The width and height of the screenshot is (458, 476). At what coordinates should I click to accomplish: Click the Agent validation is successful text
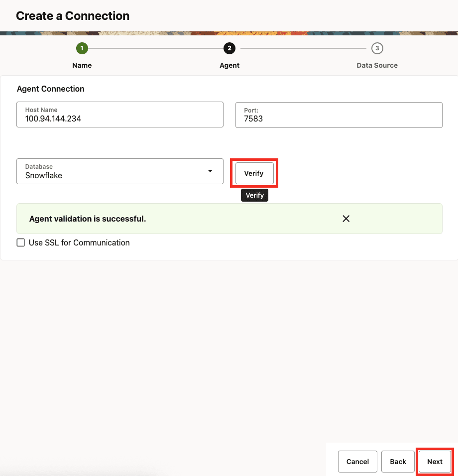[88, 219]
